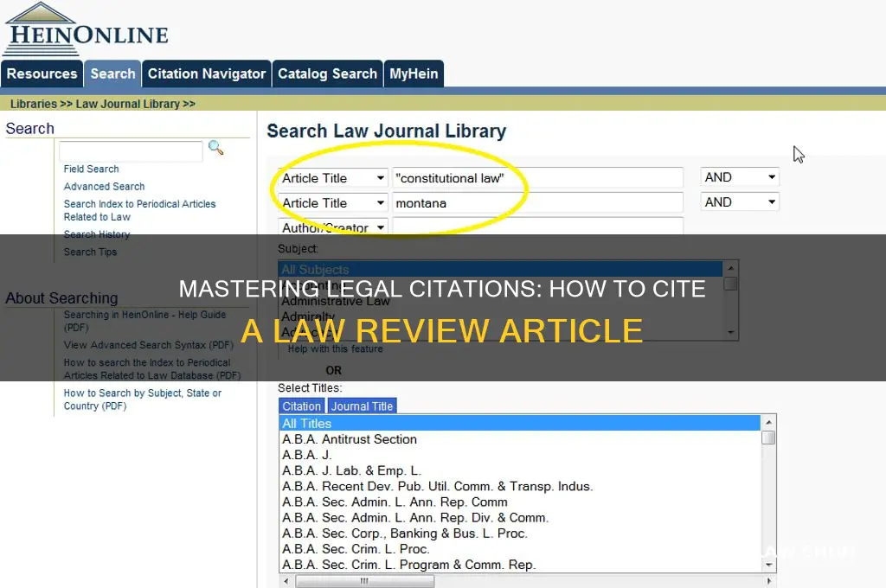This screenshot has width=886, height=588.
Task: Open the Catalog Search tab
Action: tap(327, 74)
